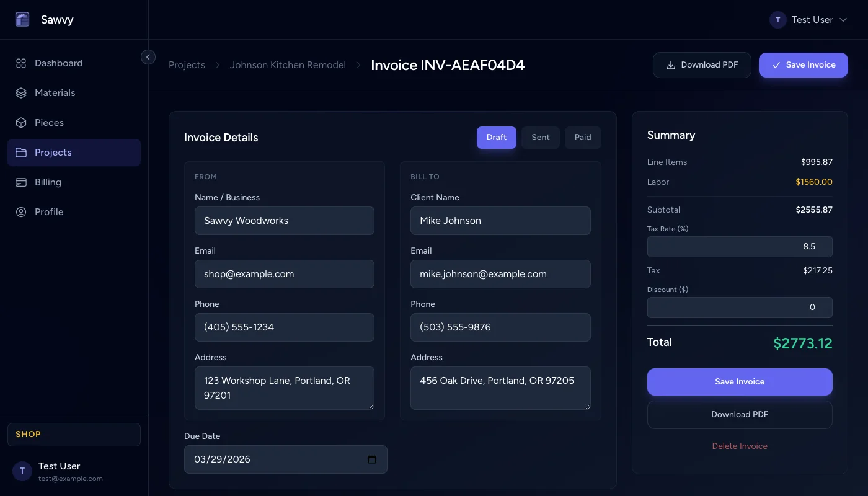Open the due date calendar picker
868x496 pixels.
[x=372, y=459]
